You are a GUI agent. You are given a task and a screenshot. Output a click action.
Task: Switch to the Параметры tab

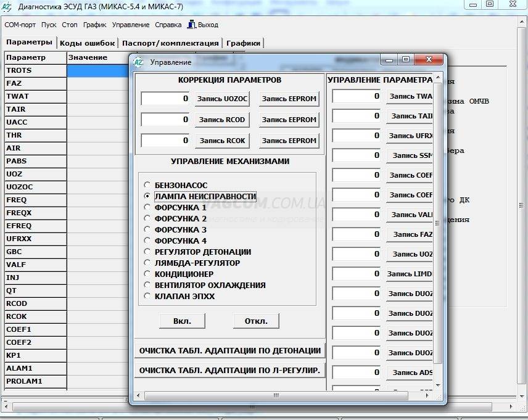(29, 43)
